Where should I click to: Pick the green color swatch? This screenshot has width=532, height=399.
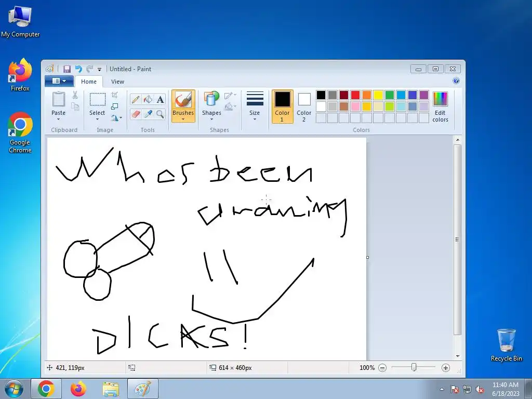point(390,95)
